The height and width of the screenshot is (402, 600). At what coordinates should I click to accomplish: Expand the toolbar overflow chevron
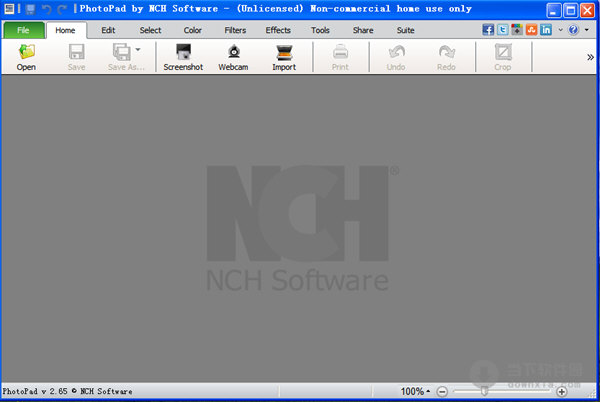pyautogui.click(x=590, y=57)
